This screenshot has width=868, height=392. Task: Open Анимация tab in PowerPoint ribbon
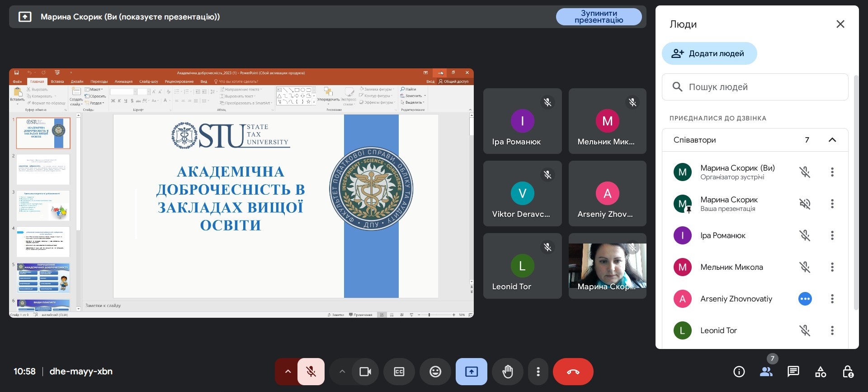(x=123, y=81)
